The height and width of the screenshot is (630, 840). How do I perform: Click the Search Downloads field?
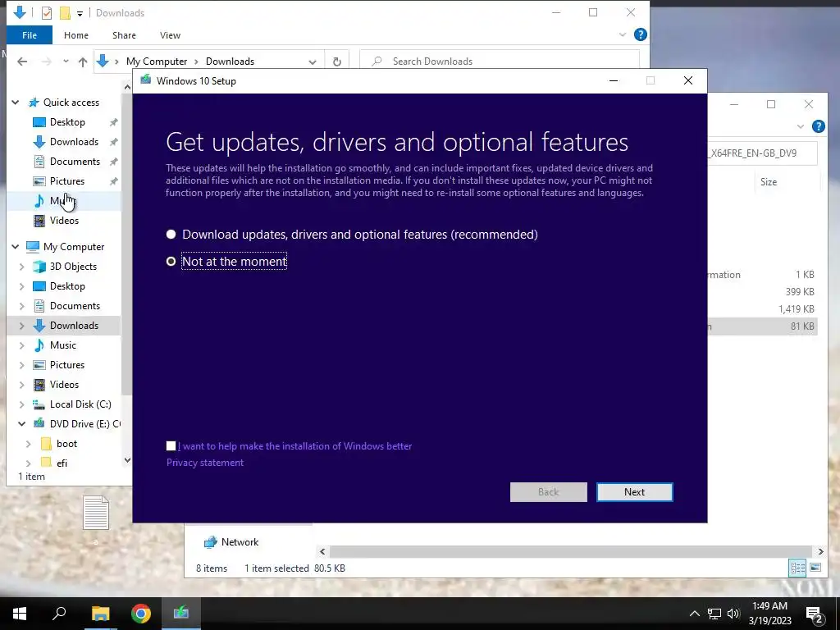coord(500,61)
